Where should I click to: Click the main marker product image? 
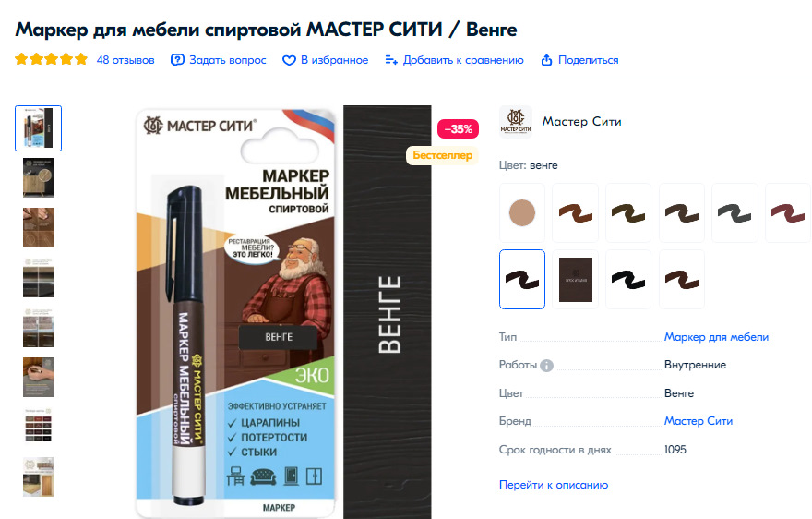pyautogui.click(x=284, y=312)
